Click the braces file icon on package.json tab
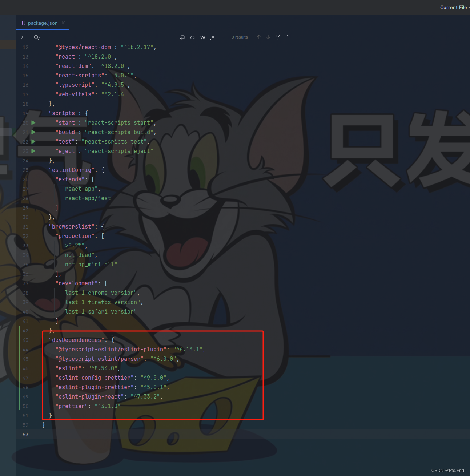Image resolution: width=470 pixels, height=476 pixels. (x=24, y=23)
